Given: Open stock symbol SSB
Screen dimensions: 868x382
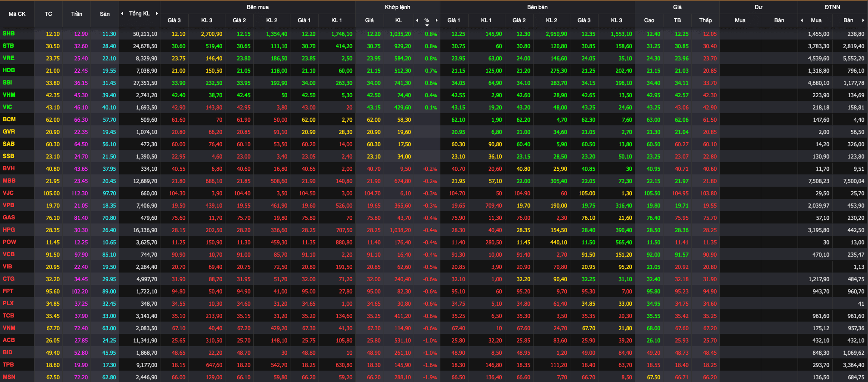Looking at the screenshot, I should 9,156.
